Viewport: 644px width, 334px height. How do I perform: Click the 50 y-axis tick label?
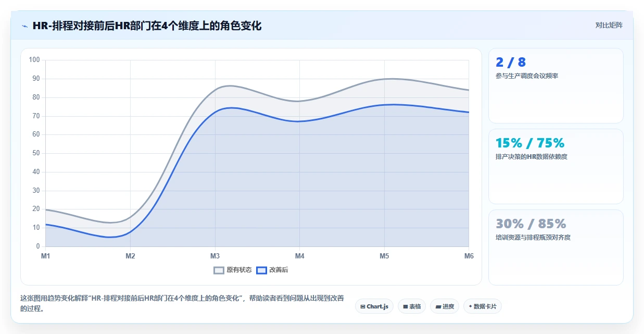(x=36, y=153)
